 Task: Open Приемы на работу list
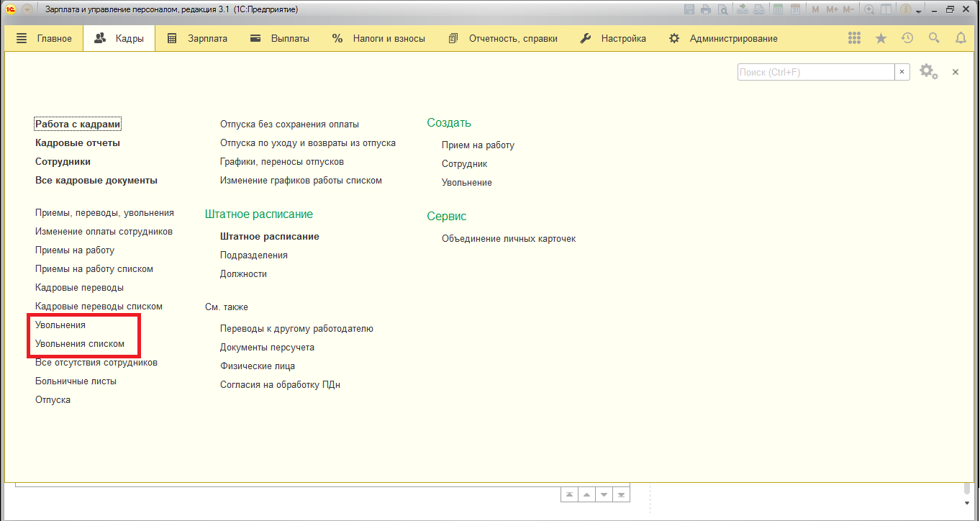point(75,250)
